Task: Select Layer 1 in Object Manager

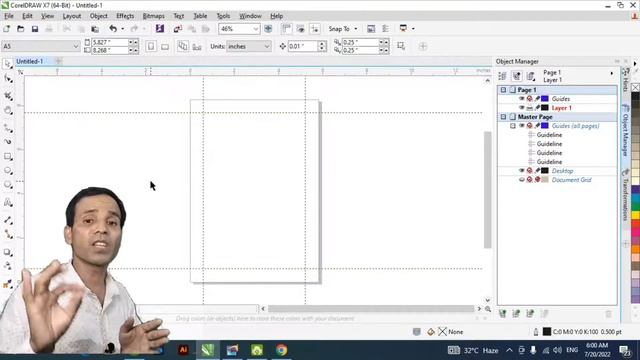Action: coord(561,108)
